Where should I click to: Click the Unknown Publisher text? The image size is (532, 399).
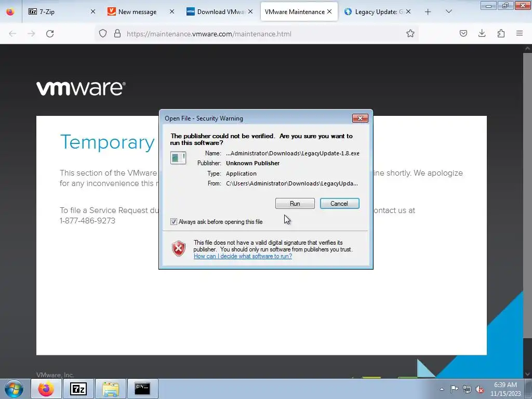click(253, 163)
